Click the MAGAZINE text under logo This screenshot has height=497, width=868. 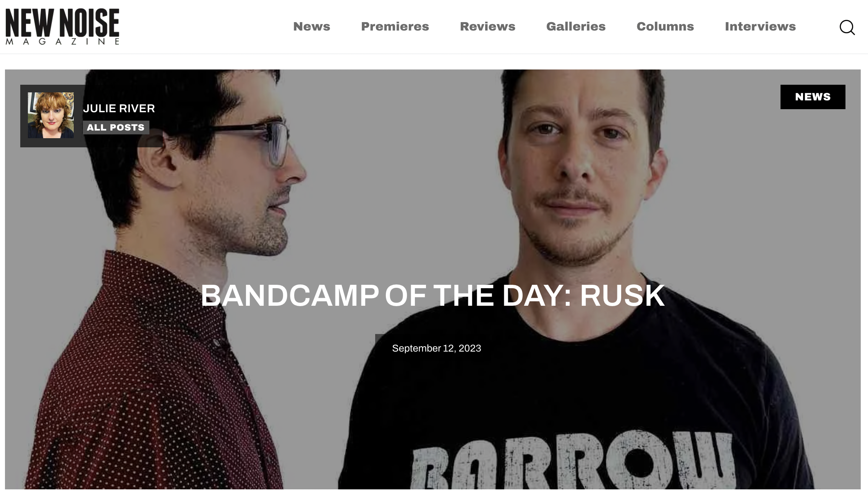(x=62, y=41)
